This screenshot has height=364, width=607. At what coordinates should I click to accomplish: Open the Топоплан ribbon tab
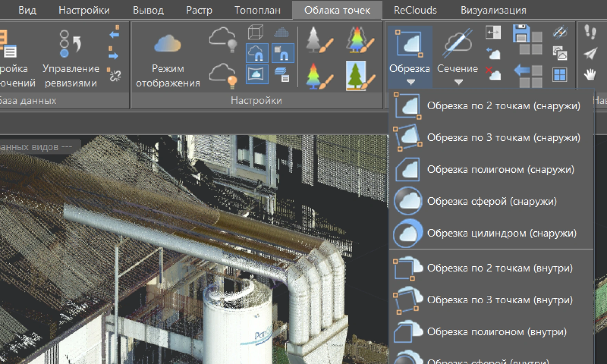click(257, 10)
